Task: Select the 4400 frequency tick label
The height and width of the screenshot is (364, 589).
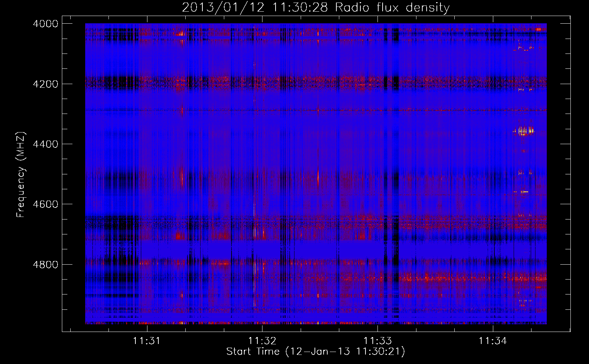Action: coord(46,144)
